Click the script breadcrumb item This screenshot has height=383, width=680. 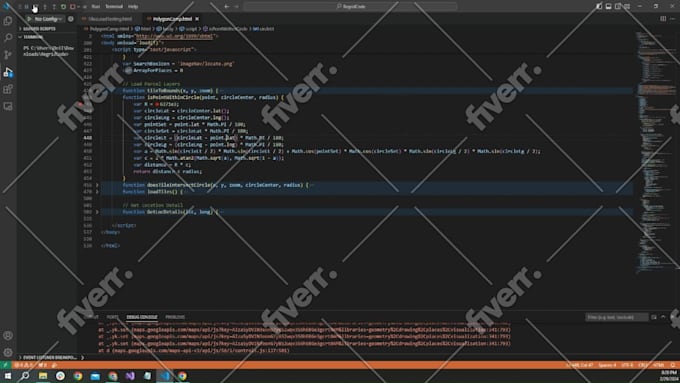pos(188,29)
